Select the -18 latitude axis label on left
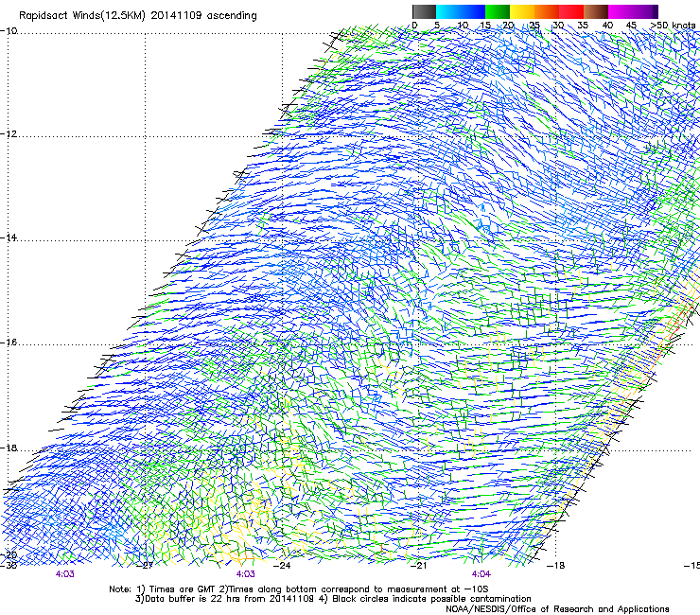The image size is (700, 615). (x=9, y=448)
